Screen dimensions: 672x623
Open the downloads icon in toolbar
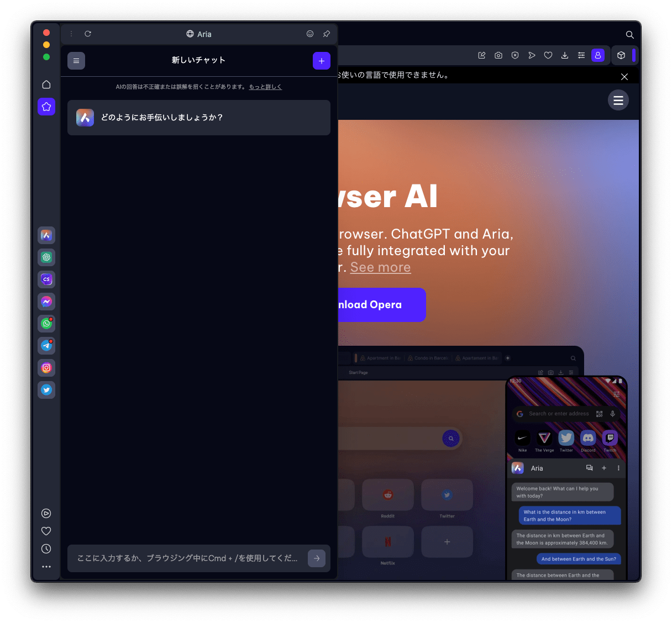565,55
